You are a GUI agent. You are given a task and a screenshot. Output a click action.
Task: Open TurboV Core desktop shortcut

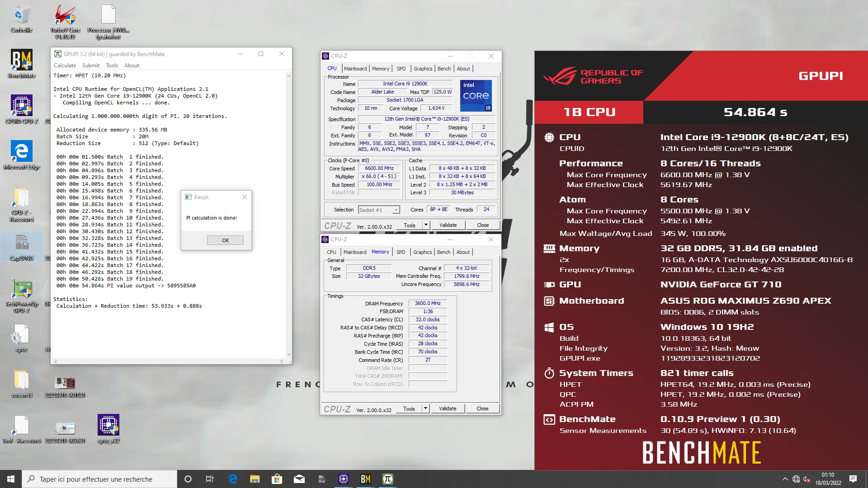tap(65, 21)
